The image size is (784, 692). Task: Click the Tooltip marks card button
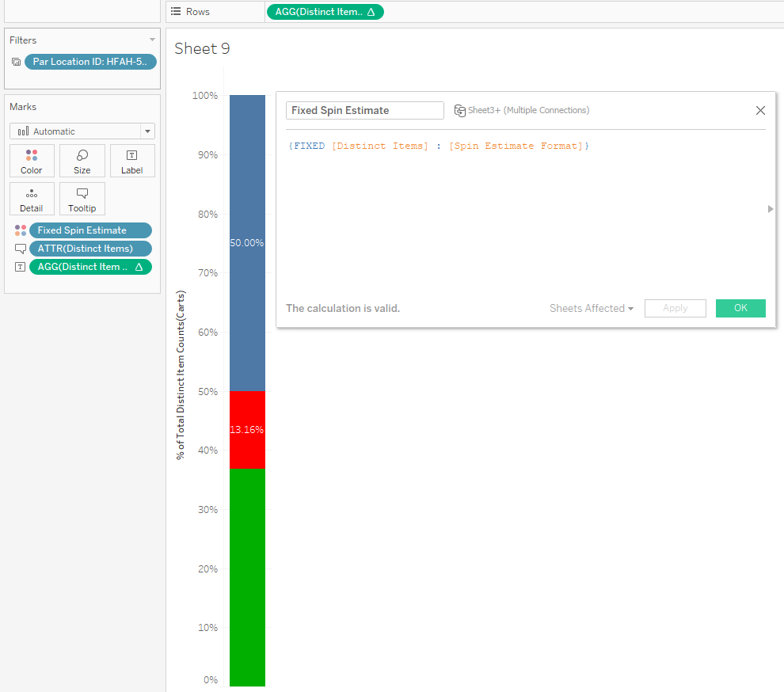(x=82, y=199)
